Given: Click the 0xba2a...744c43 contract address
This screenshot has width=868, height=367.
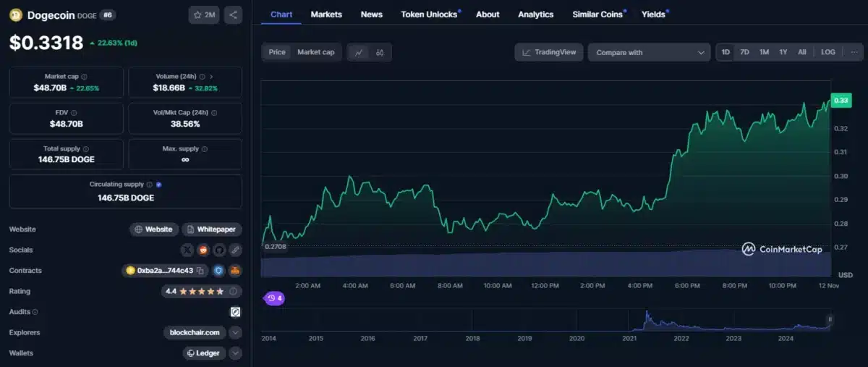Looking at the screenshot, I should pyautogui.click(x=165, y=271).
